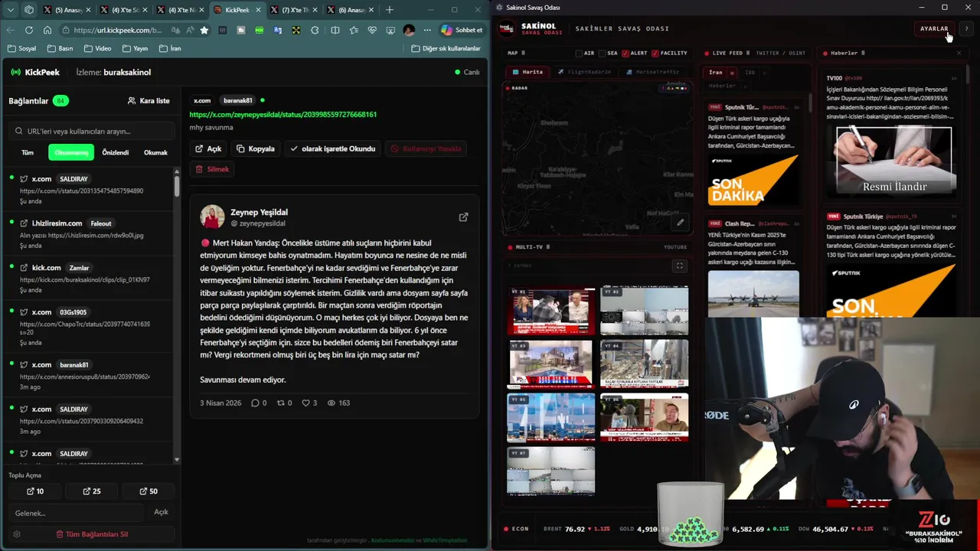This screenshot has width=980, height=551.
Task: Open Zeynep Yeşildal profile avatar
Action: click(x=212, y=217)
